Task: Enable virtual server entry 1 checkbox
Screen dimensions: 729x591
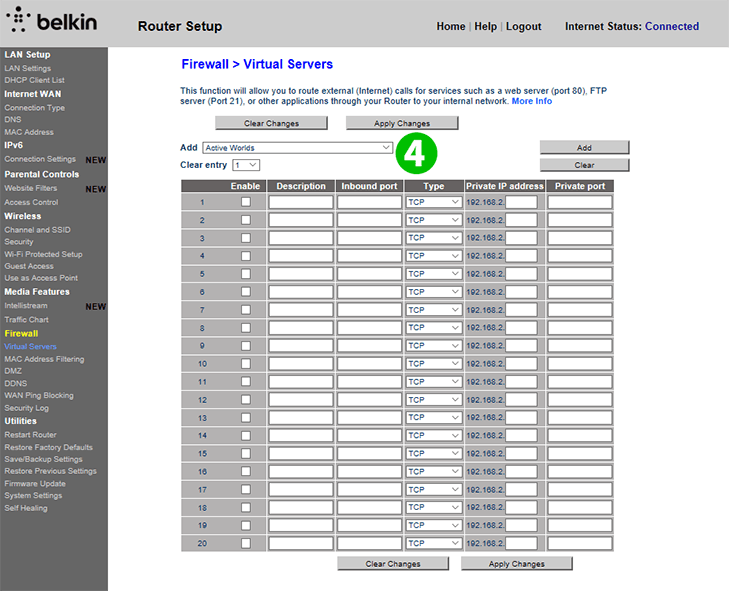Action: tap(246, 202)
